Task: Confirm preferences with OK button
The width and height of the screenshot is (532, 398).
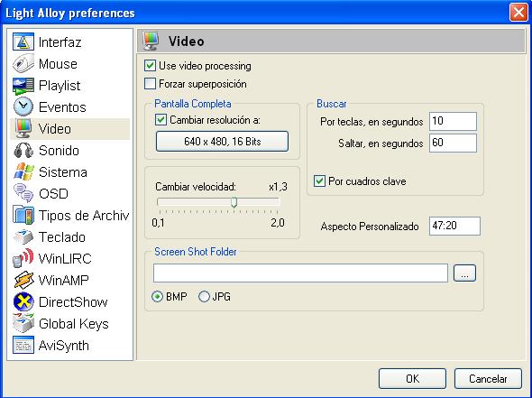Action: pyautogui.click(x=412, y=379)
